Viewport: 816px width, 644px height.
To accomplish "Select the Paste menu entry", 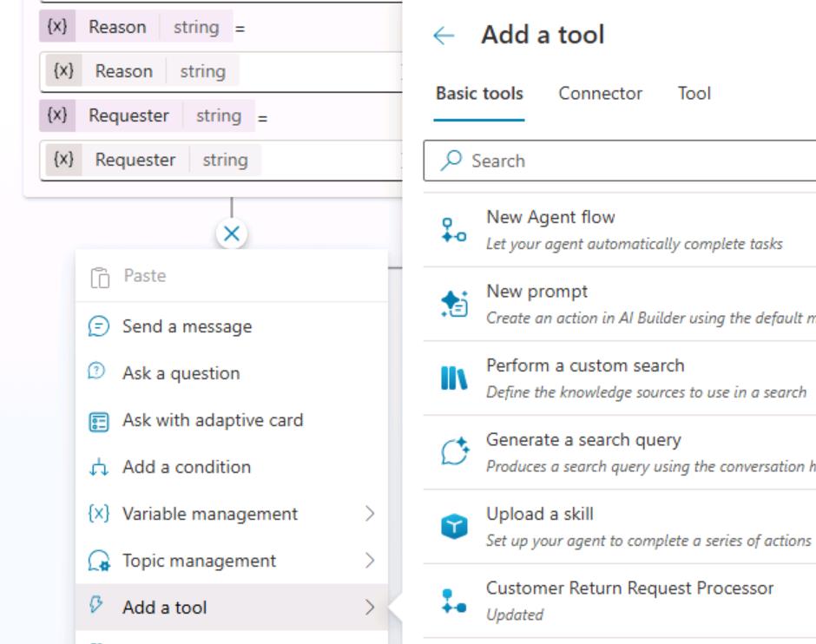I will 232,276.
